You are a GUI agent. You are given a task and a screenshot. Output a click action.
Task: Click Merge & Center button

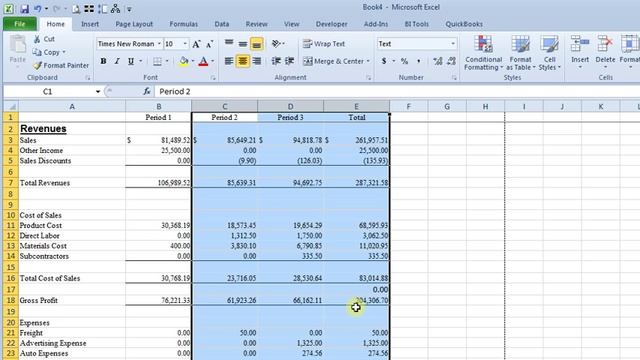point(334,61)
